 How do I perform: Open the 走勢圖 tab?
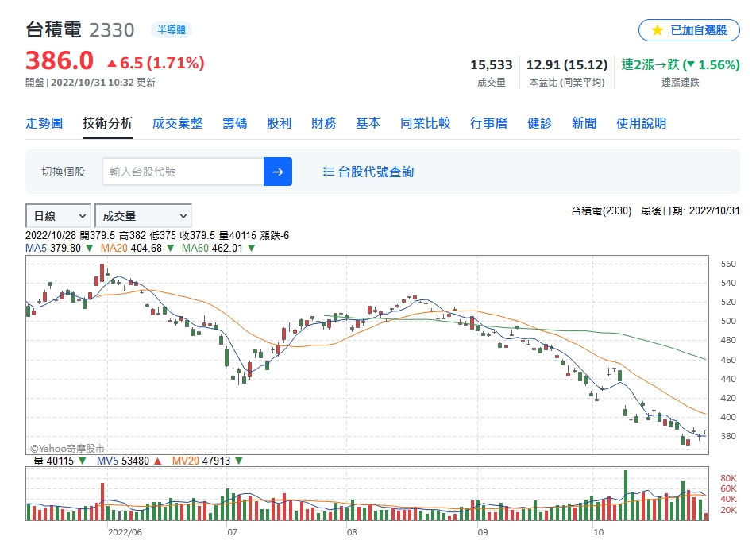44,123
